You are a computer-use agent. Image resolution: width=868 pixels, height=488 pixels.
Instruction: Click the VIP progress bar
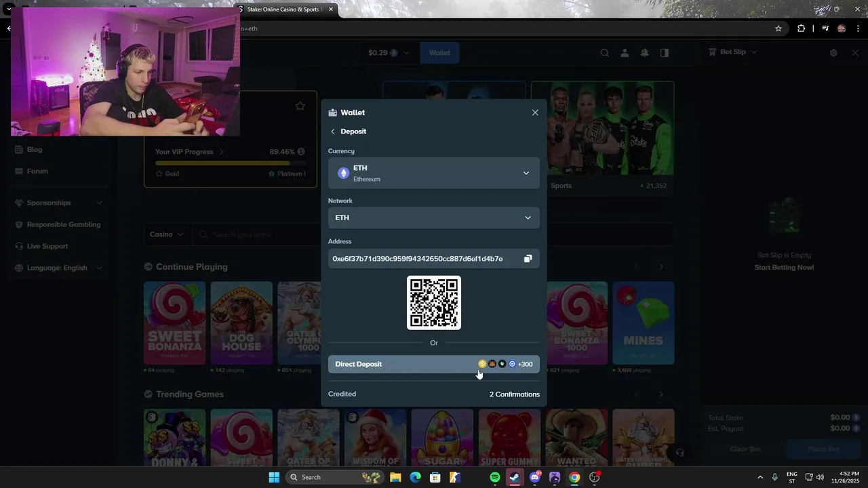pyautogui.click(x=230, y=163)
